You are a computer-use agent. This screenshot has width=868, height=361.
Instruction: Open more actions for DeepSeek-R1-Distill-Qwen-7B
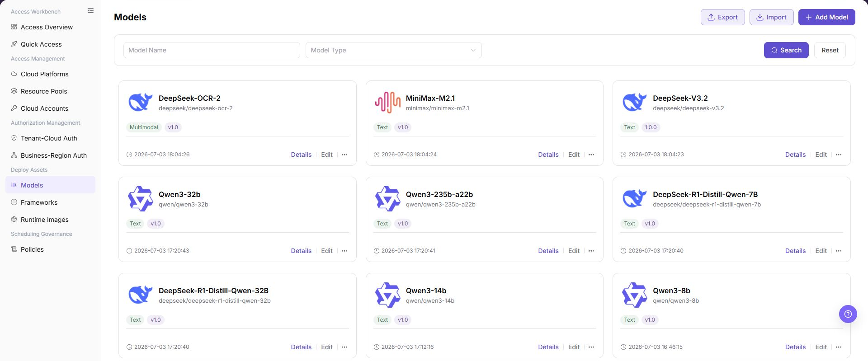[839, 251]
